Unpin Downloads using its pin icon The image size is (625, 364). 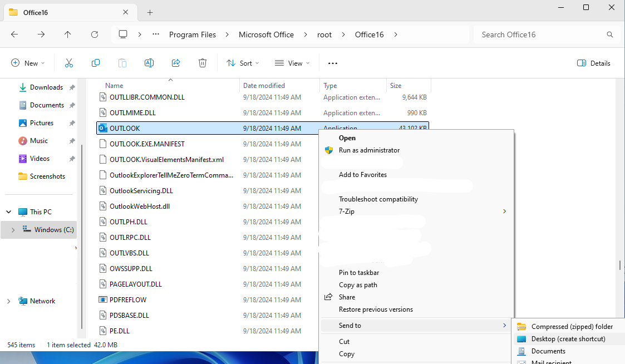(72, 87)
